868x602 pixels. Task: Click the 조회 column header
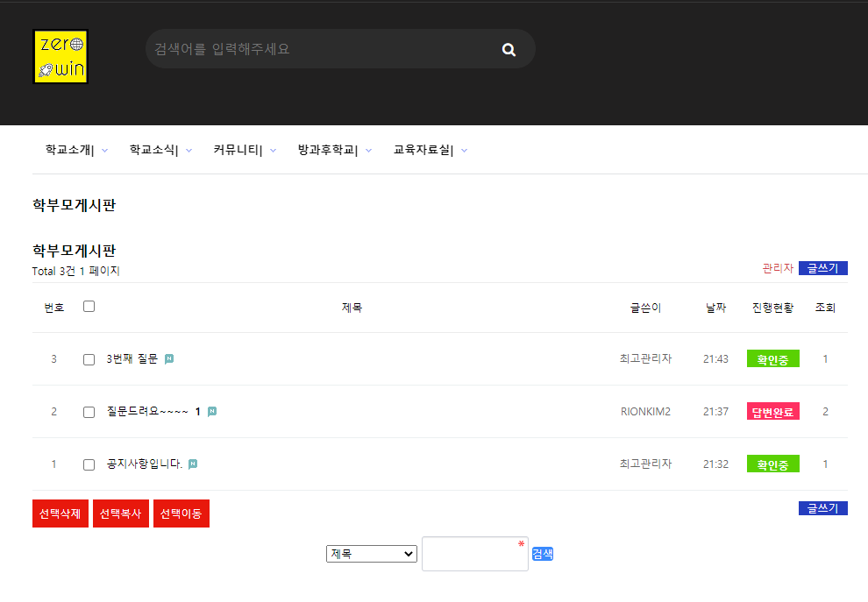point(825,308)
